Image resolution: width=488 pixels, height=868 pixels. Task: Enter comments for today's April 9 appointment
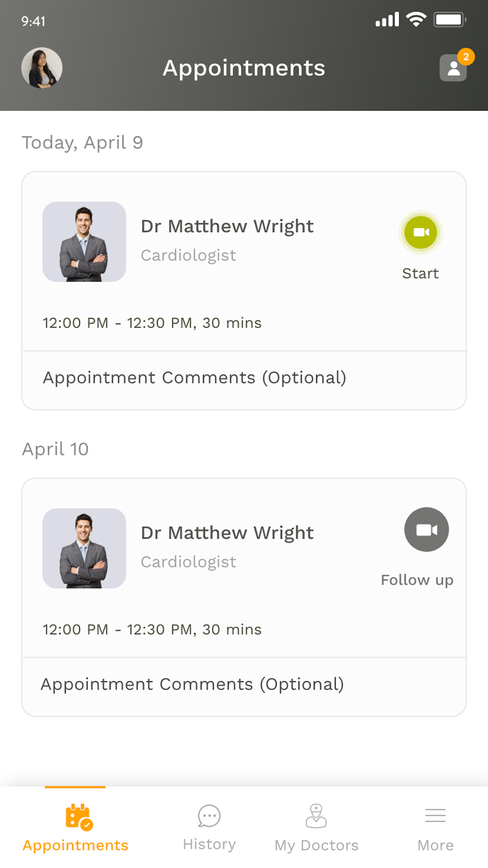[194, 378]
